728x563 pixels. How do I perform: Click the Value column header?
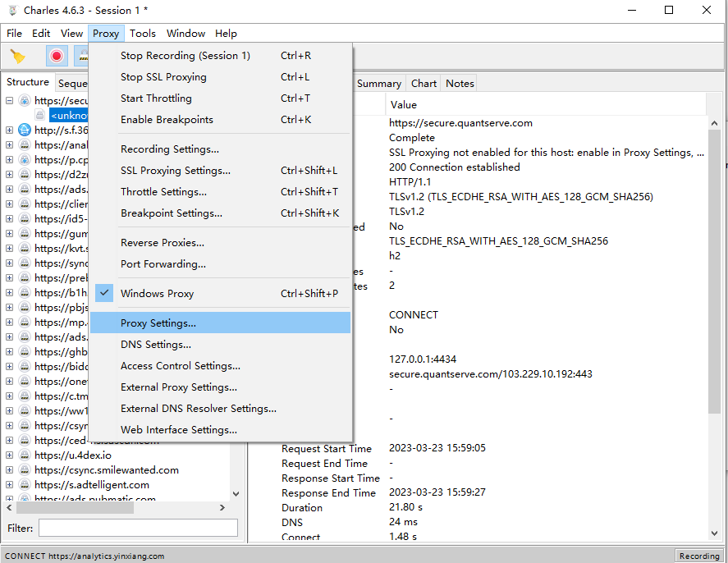pyautogui.click(x=546, y=104)
